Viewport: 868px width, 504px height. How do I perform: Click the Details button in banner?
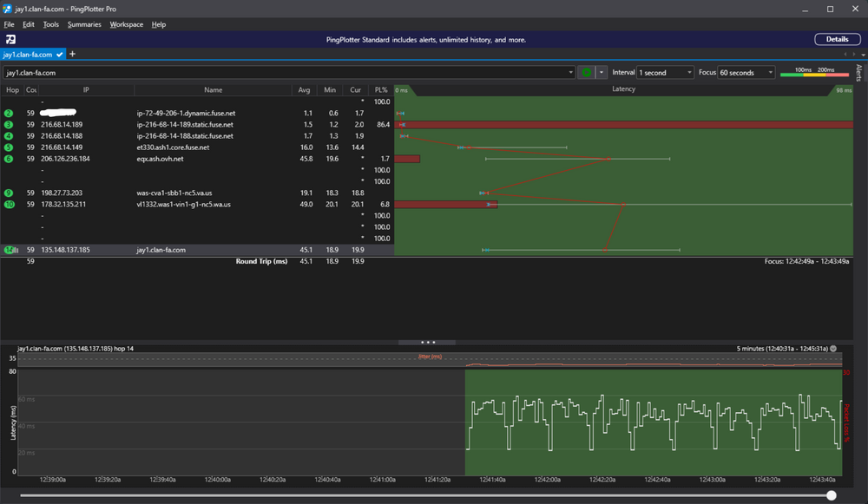(837, 39)
